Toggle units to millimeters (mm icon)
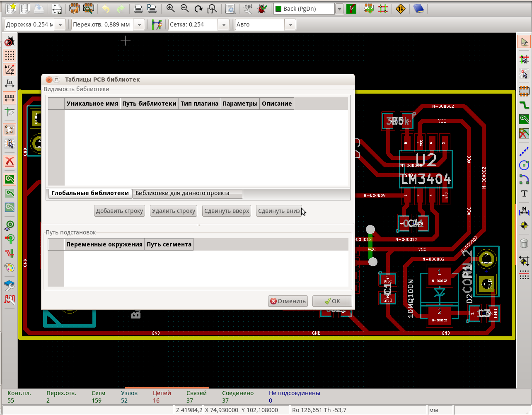This screenshot has width=532, height=415. (x=10, y=97)
